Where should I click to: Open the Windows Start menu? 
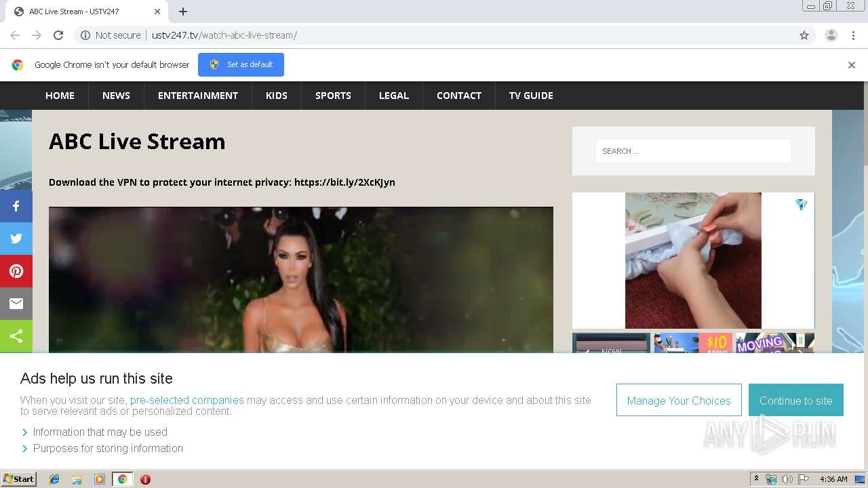18,479
